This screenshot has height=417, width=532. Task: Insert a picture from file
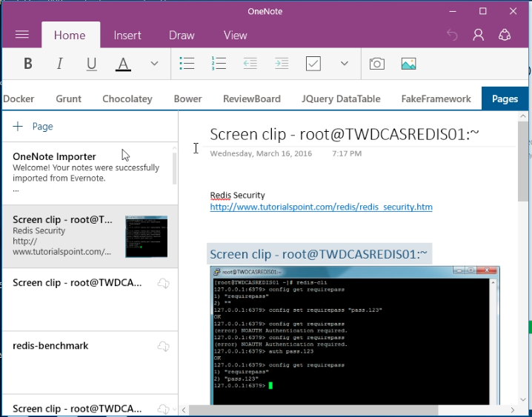pos(408,64)
